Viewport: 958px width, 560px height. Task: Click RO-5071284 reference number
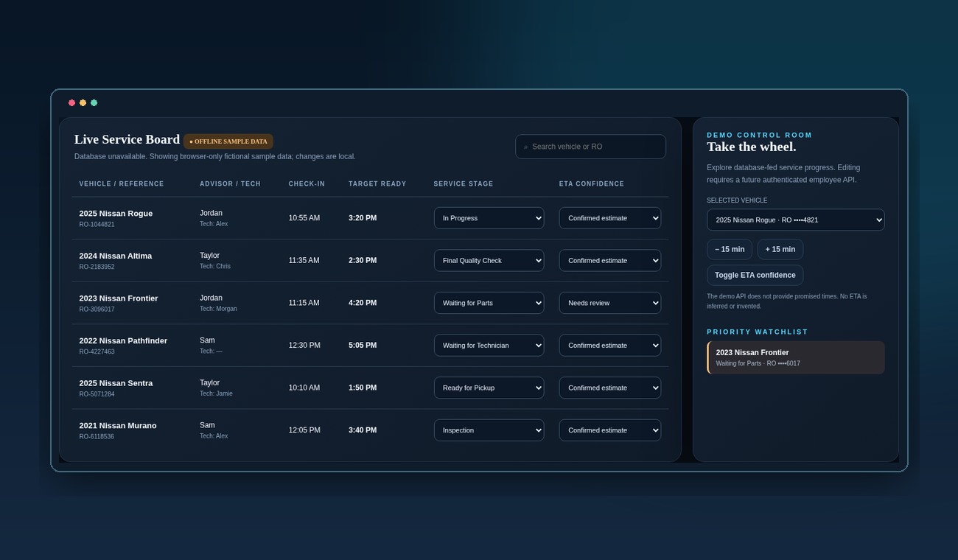click(97, 394)
